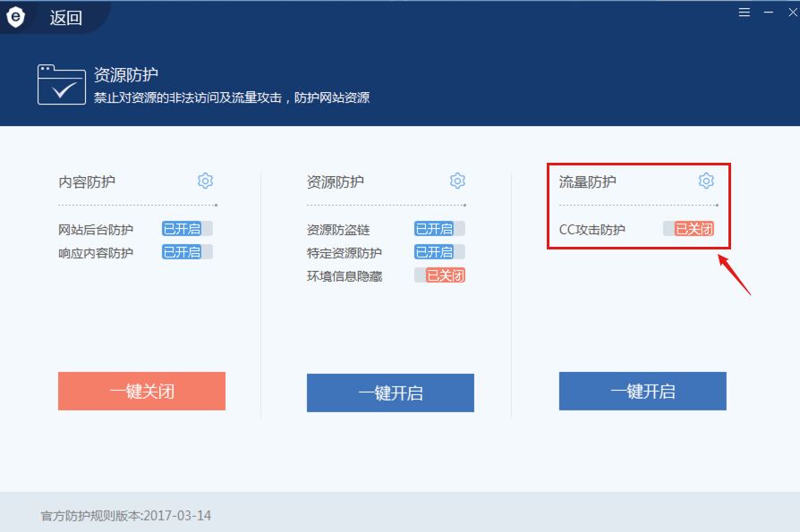Click the 环境信息隐藏 label
The height and width of the screenshot is (532, 800).
[345, 276]
